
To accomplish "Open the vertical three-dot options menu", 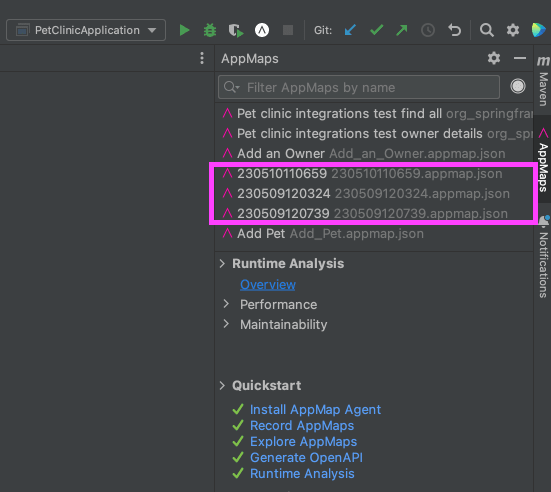I will 202,58.
